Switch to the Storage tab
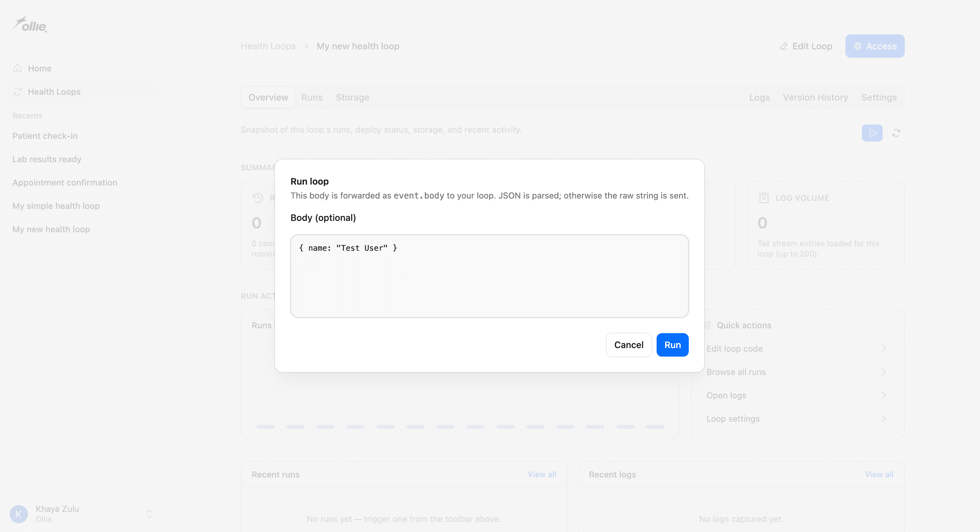Image resolution: width=980 pixels, height=532 pixels. [352, 97]
